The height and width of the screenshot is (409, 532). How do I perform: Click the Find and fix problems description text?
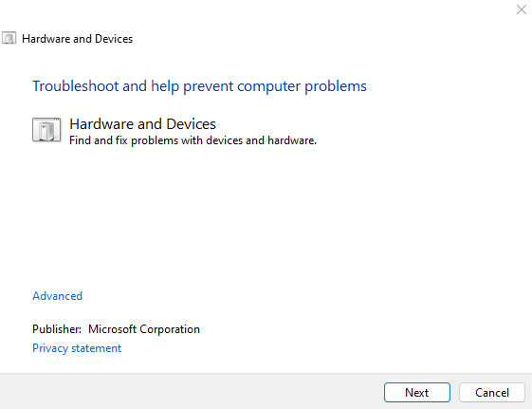(193, 140)
